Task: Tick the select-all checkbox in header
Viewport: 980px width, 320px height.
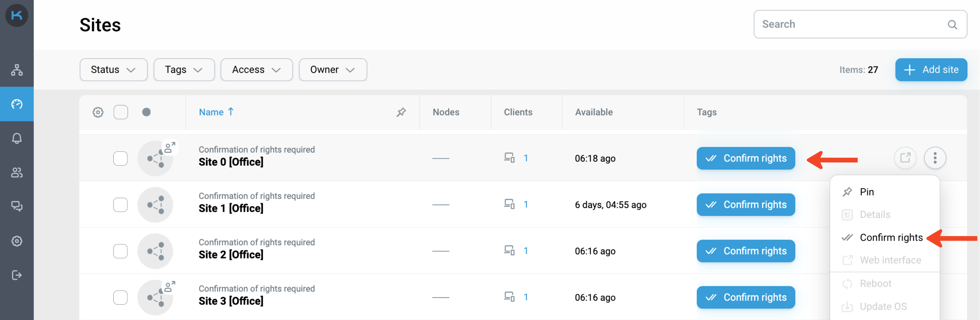Action: pos(121,112)
